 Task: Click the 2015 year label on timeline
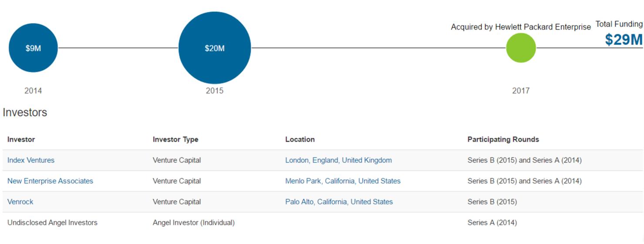[x=215, y=90]
